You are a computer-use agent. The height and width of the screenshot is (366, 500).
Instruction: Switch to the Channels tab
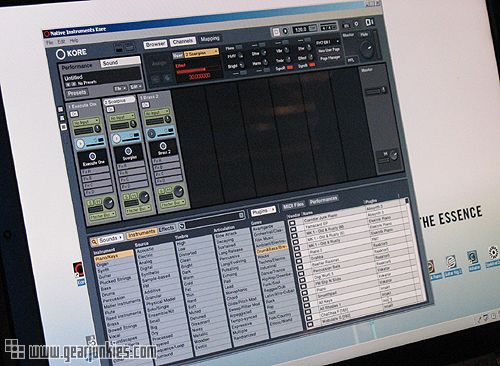183,42
